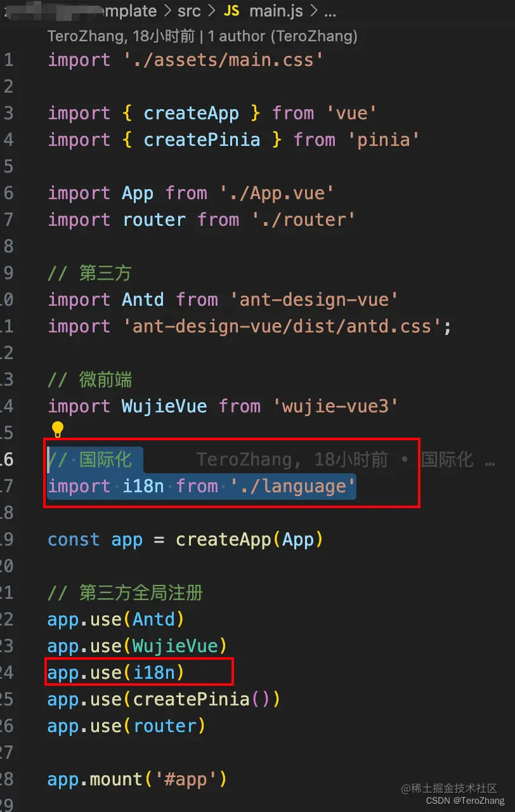Click main.js in the breadcrumb path

click(x=276, y=11)
